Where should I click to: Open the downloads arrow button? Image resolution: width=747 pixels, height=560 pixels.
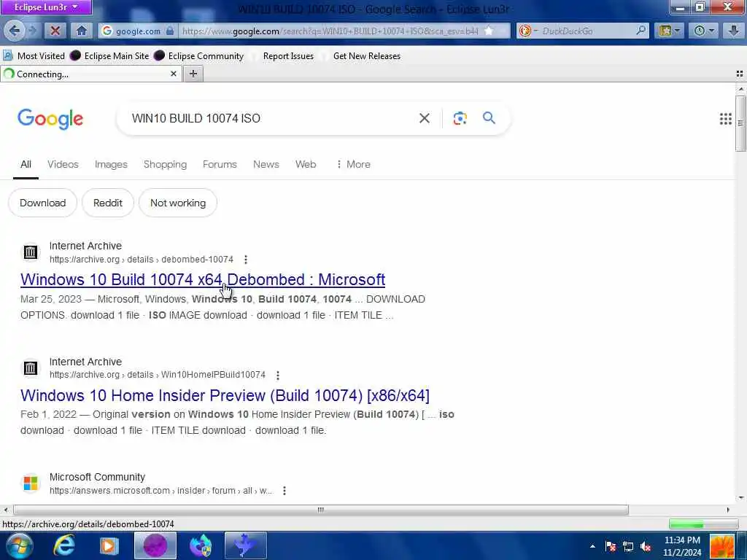coord(733,31)
